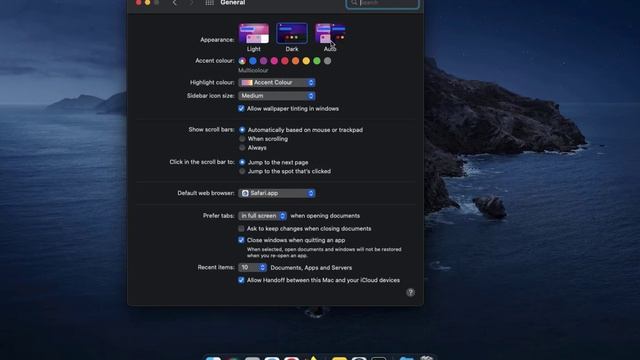Choose the red accent colour
This screenshot has width=640, height=360.
[x=285, y=61]
